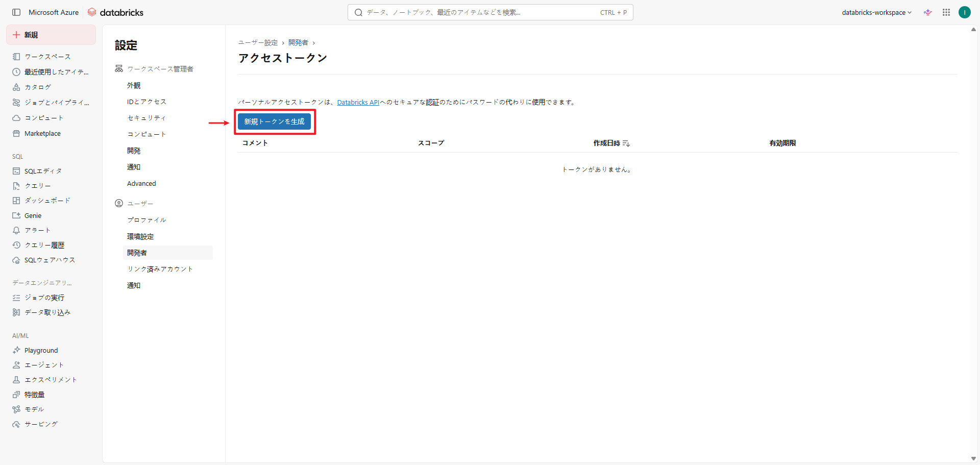Open the Databricks API link

(x=358, y=103)
